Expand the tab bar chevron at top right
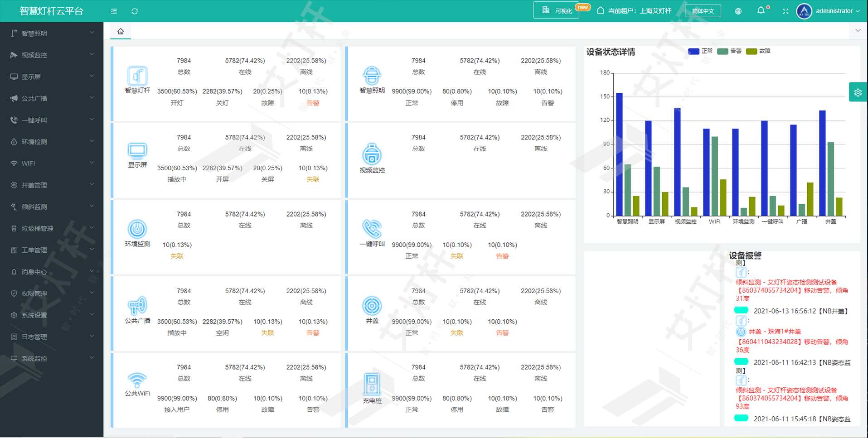 click(858, 31)
